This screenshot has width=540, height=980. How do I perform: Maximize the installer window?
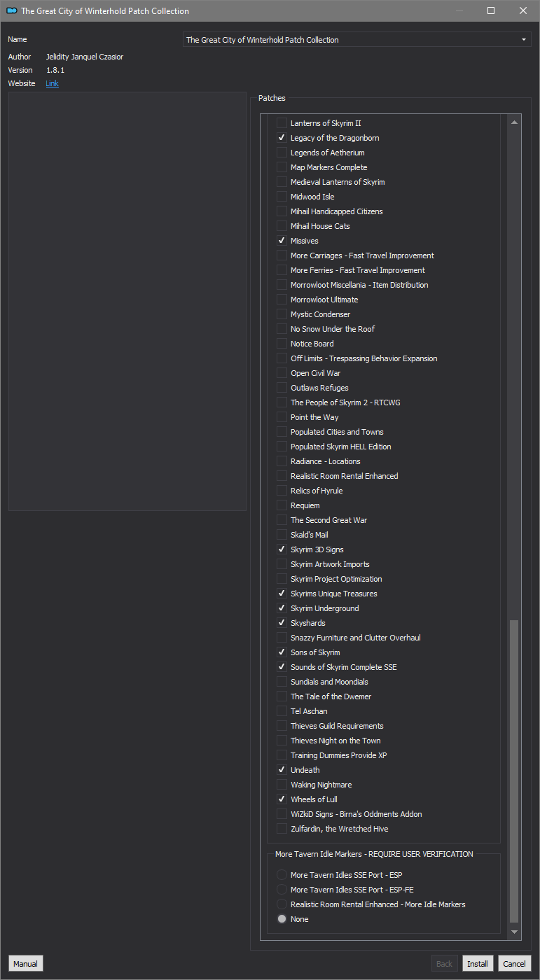(x=491, y=10)
